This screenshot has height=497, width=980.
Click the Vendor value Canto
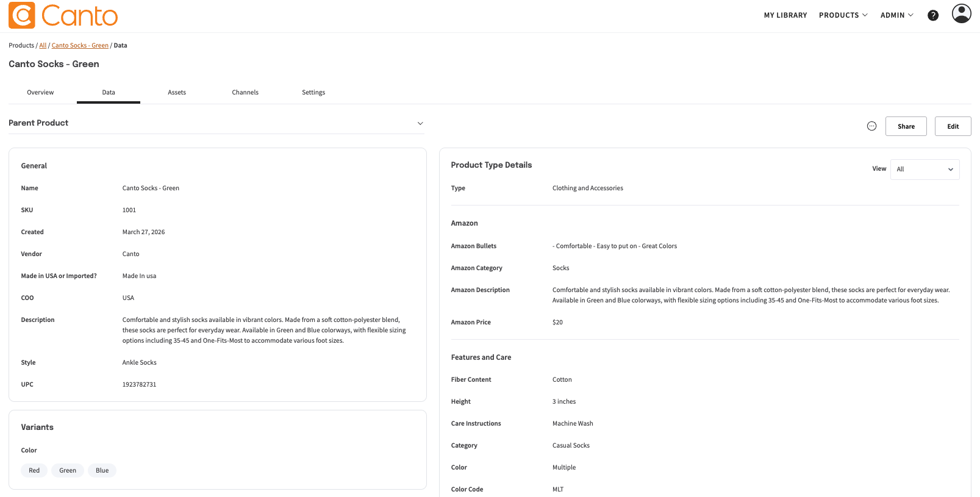[131, 254]
